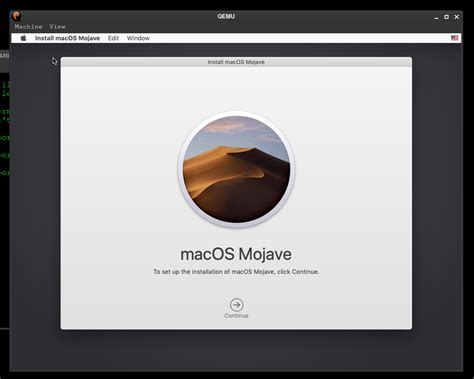Open the QEMU Machine menu
474x379 pixels.
(28, 26)
